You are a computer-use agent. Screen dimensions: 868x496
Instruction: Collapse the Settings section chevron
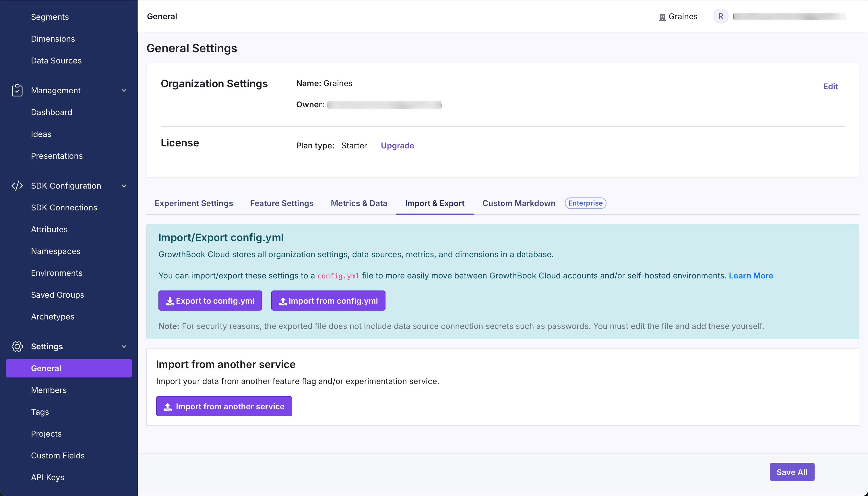tap(124, 346)
